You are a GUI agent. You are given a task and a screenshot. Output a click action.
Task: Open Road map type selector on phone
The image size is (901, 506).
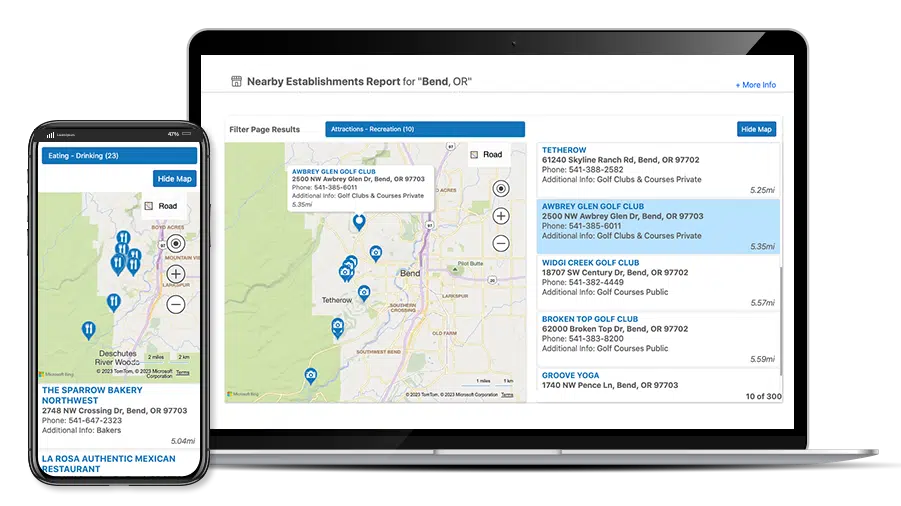click(164, 206)
